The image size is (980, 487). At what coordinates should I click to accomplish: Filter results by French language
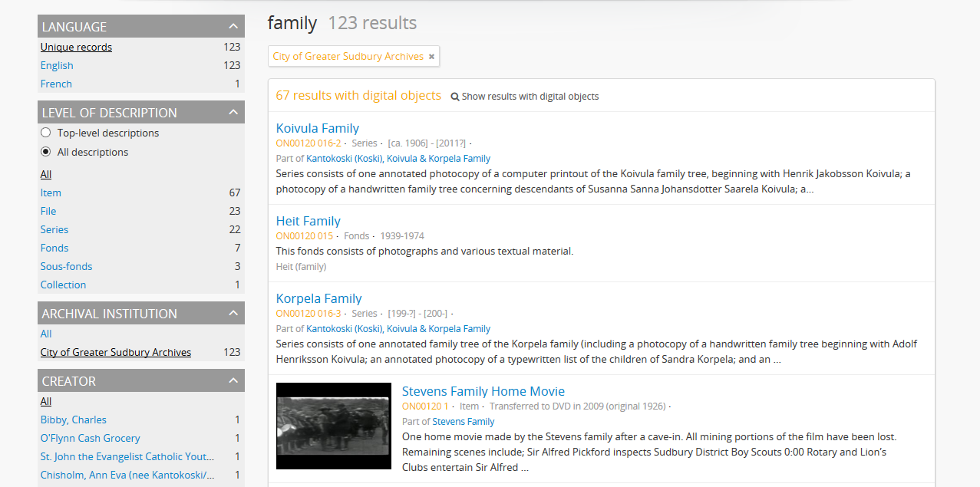pyautogui.click(x=56, y=84)
